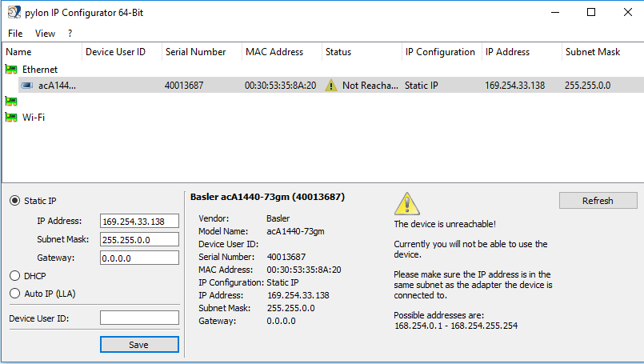Click the Name column header
This screenshot has height=364, width=644.
tap(42, 52)
